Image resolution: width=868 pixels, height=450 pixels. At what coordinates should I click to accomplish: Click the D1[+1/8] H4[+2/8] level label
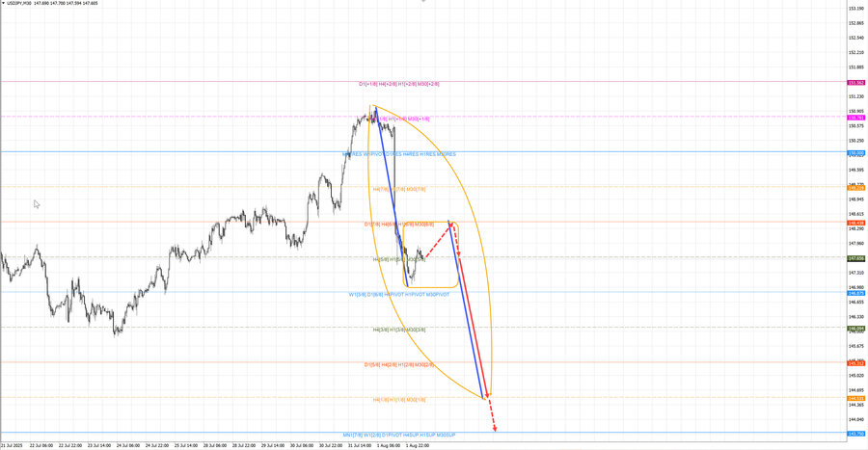(x=399, y=84)
